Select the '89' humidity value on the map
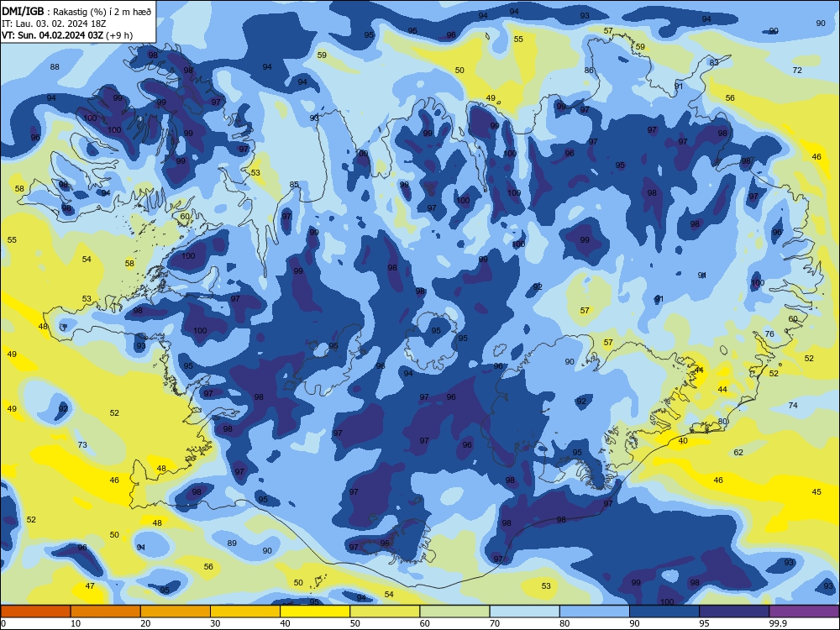Screen dimensions: 840x630 (232, 543)
